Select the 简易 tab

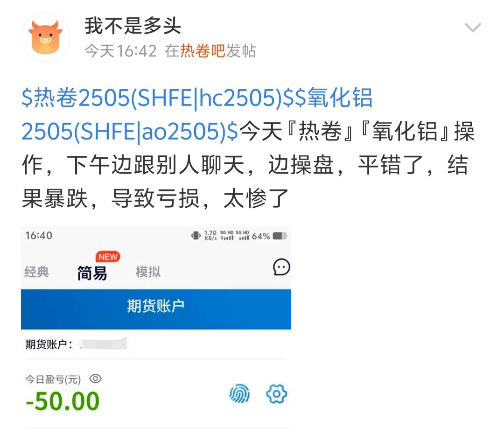point(92,273)
